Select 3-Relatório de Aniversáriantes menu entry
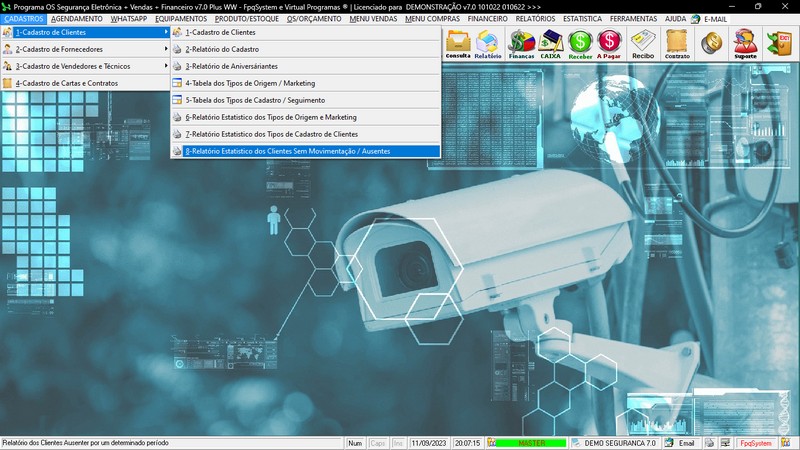 click(229, 66)
